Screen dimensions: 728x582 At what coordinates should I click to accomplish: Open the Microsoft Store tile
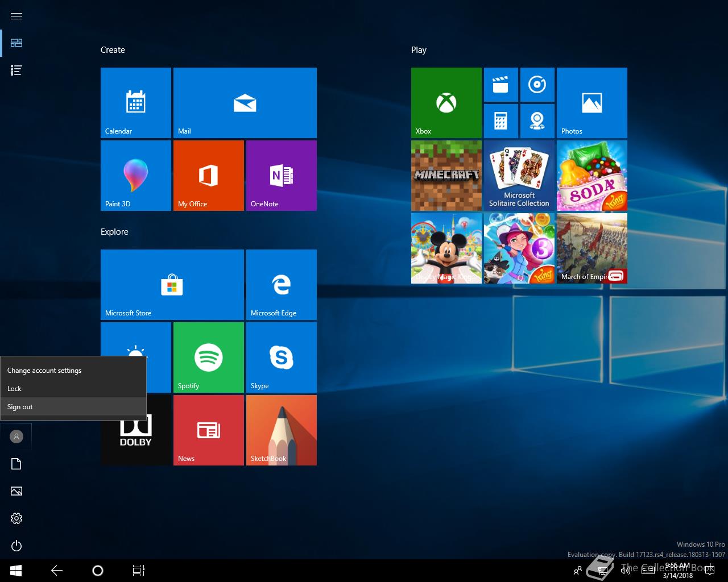tap(172, 285)
